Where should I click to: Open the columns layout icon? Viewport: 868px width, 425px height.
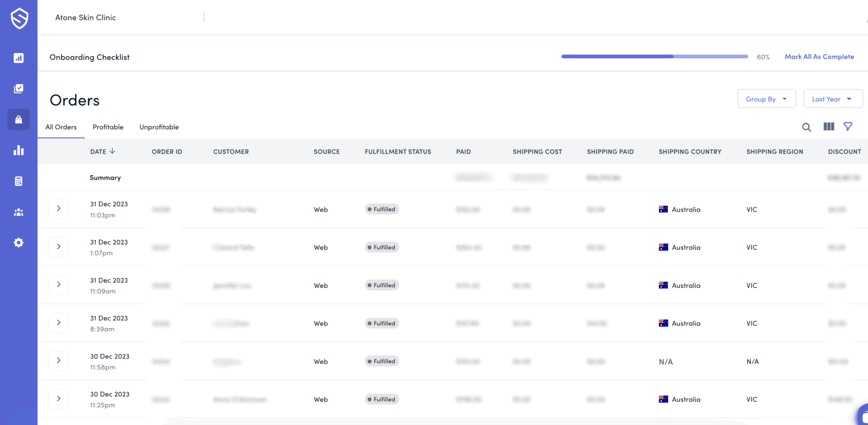point(829,127)
